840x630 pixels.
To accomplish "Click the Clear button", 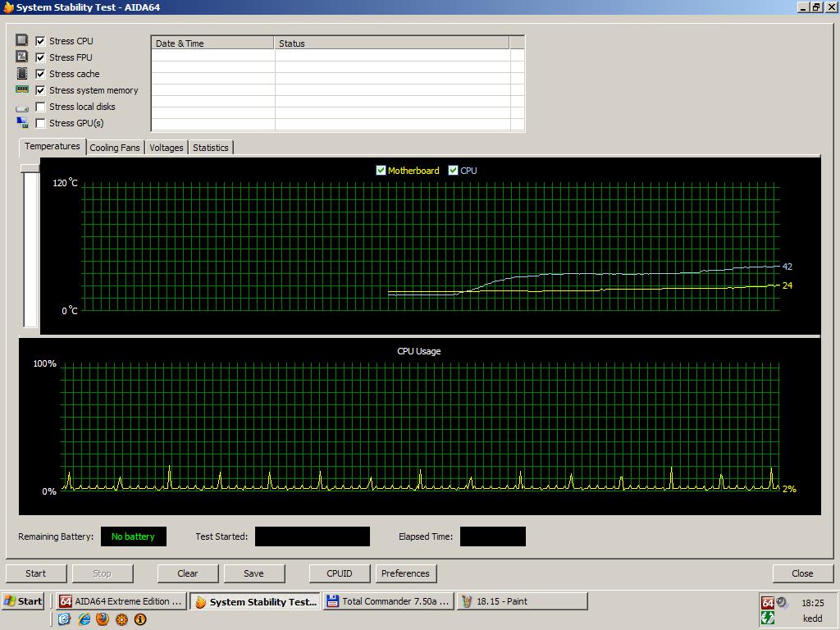I will pyautogui.click(x=188, y=573).
